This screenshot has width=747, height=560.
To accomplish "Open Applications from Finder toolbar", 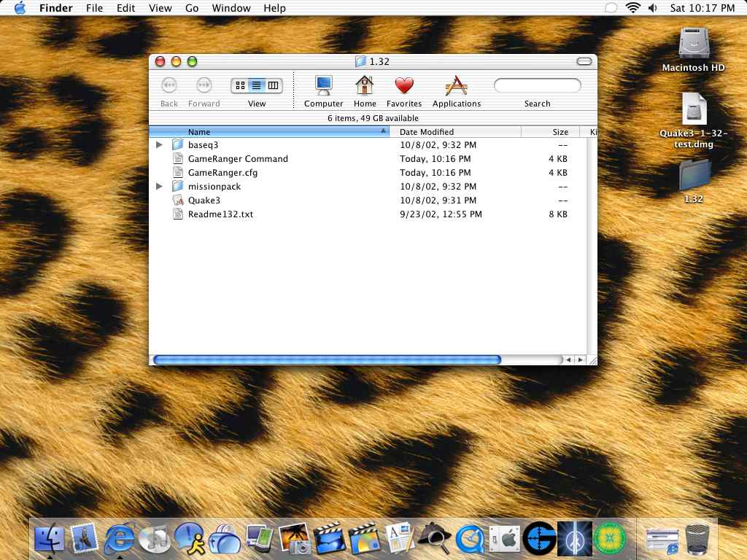I will (457, 91).
